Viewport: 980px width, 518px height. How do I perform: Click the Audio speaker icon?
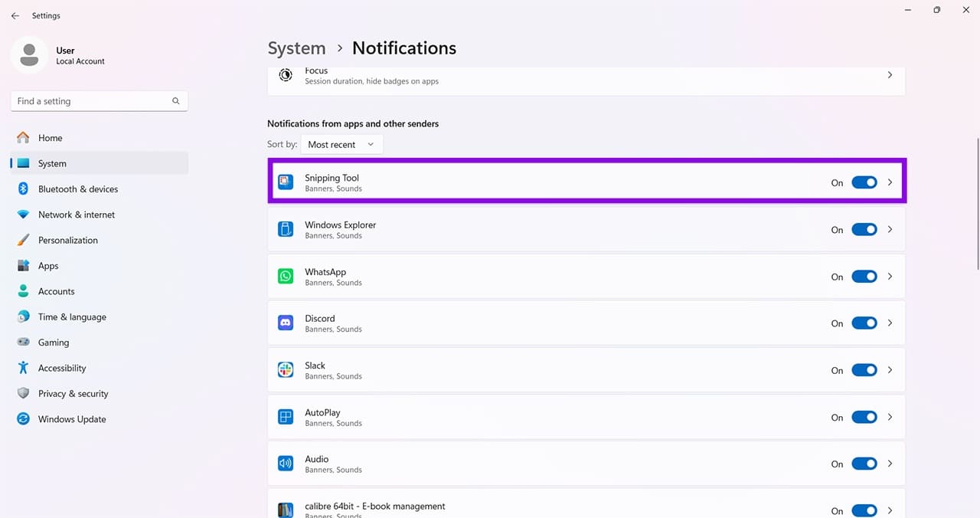click(286, 464)
